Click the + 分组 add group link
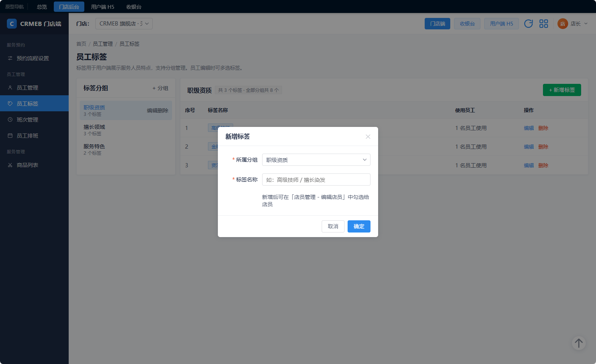 click(x=160, y=88)
